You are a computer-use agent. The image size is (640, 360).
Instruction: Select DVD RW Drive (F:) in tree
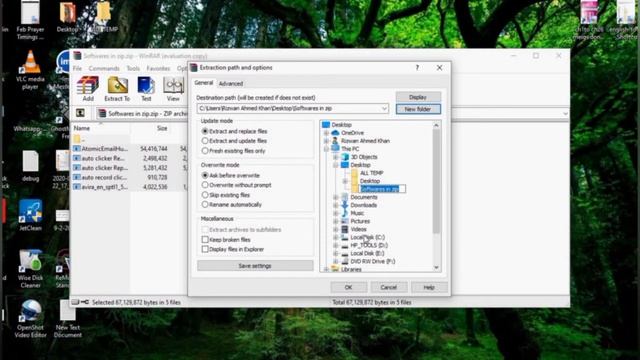pyautogui.click(x=368, y=261)
